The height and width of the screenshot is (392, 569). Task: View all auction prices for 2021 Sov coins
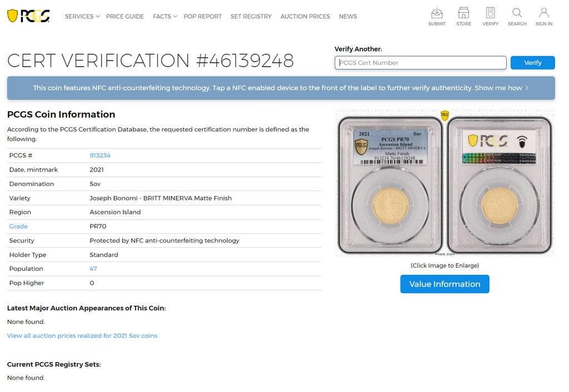tap(82, 335)
